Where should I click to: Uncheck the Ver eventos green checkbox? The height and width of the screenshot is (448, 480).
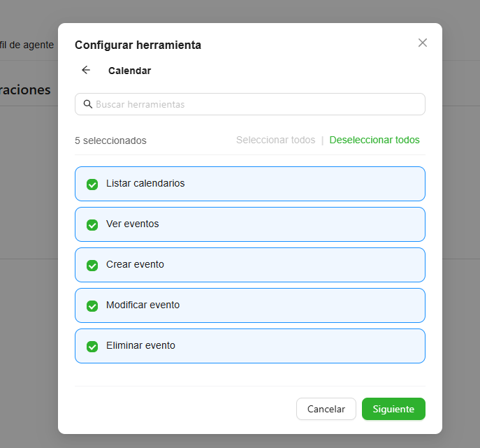(92, 224)
